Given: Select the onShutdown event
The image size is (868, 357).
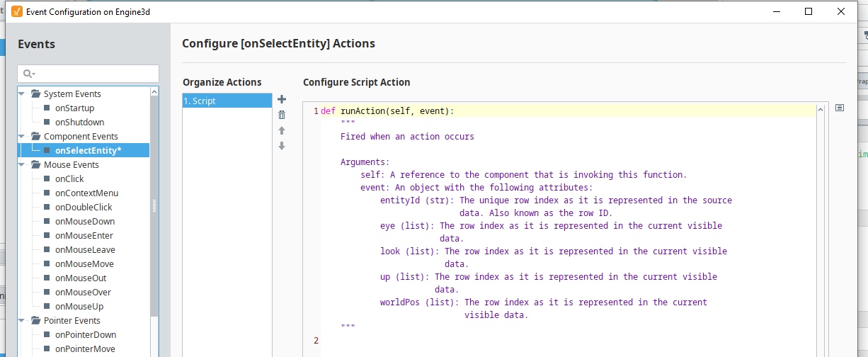Looking at the screenshot, I should coord(79,122).
